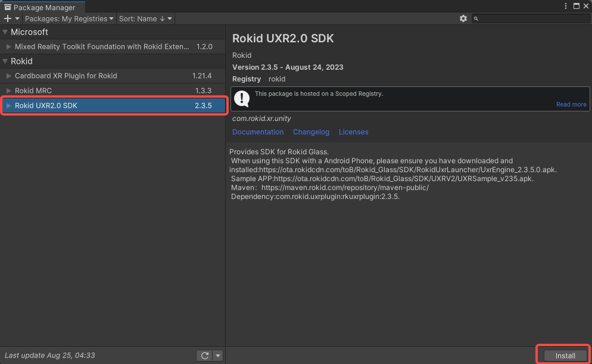
Task: Click Read more about the scoped registry
Action: click(x=571, y=104)
